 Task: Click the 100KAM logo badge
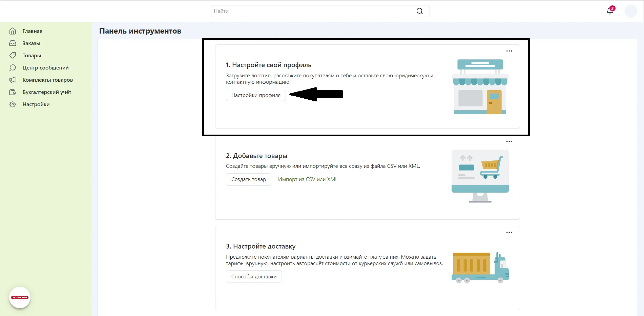tap(20, 297)
